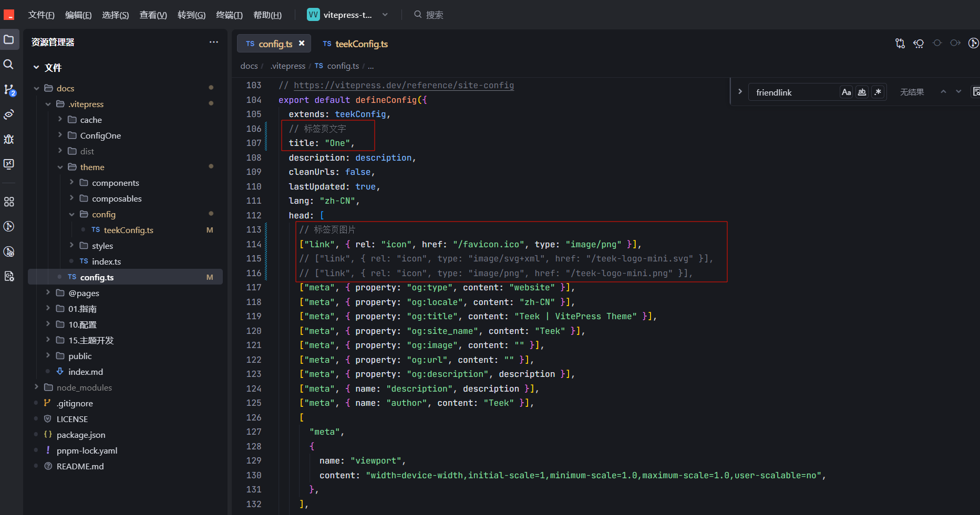Open the extensions four-squares icon

tap(9, 202)
